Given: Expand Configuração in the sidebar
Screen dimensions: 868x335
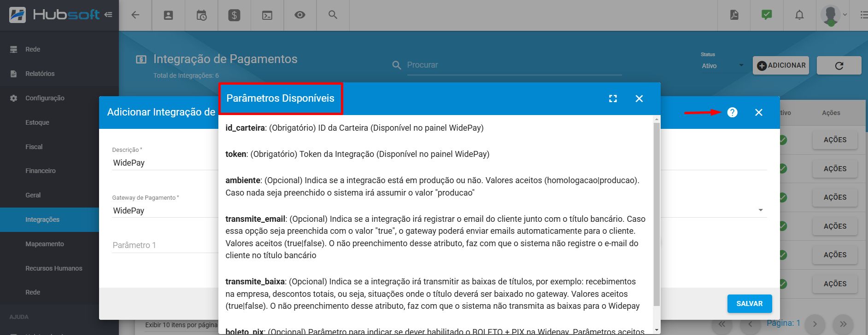Looking at the screenshot, I should 45,98.
